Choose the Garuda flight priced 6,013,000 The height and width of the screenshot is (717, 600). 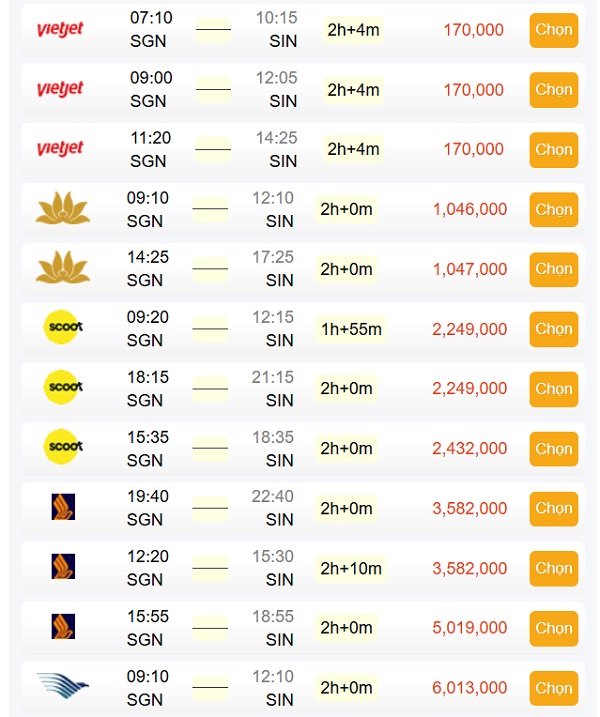[x=554, y=688]
